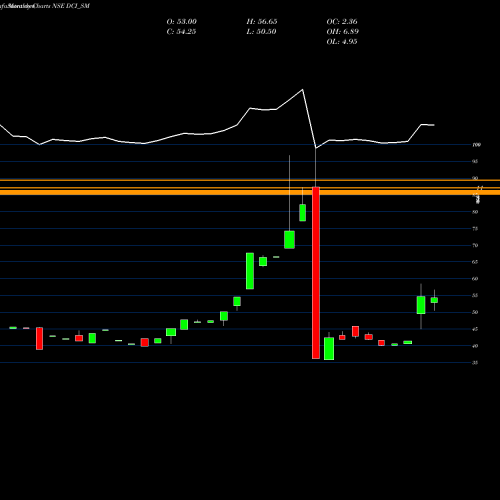Click the 60 price axis label
This screenshot has height=500, width=500.
click(x=475, y=279)
